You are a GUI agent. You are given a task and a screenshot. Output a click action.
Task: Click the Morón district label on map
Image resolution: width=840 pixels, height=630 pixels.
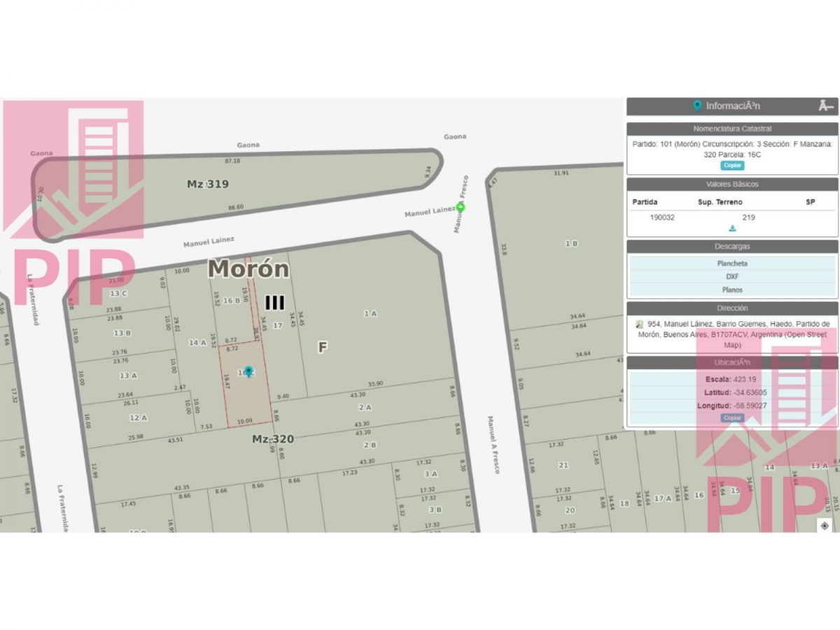click(248, 269)
